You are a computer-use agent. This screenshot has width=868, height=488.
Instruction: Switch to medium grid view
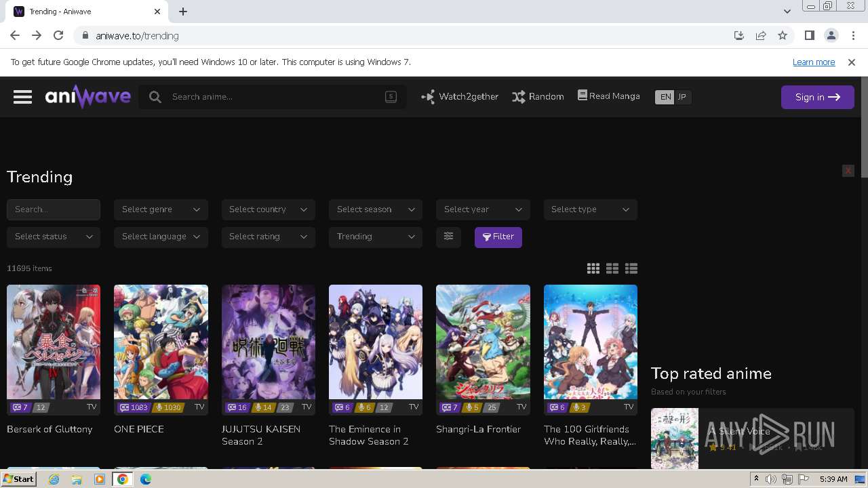612,268
